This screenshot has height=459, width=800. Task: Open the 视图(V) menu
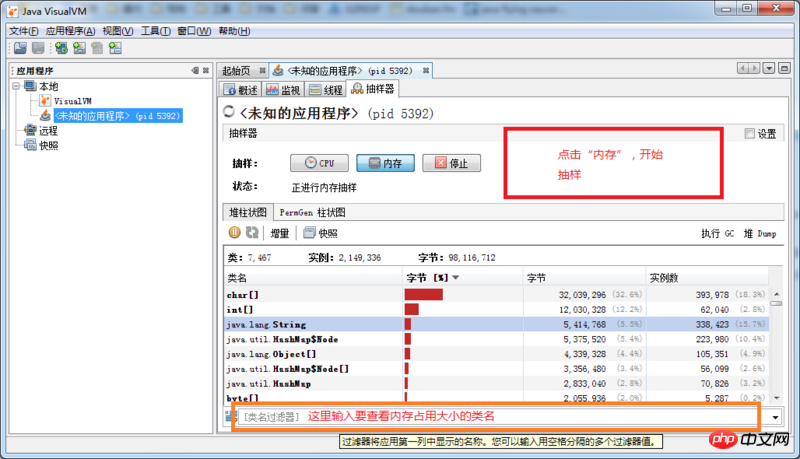(x=118, y=31)
